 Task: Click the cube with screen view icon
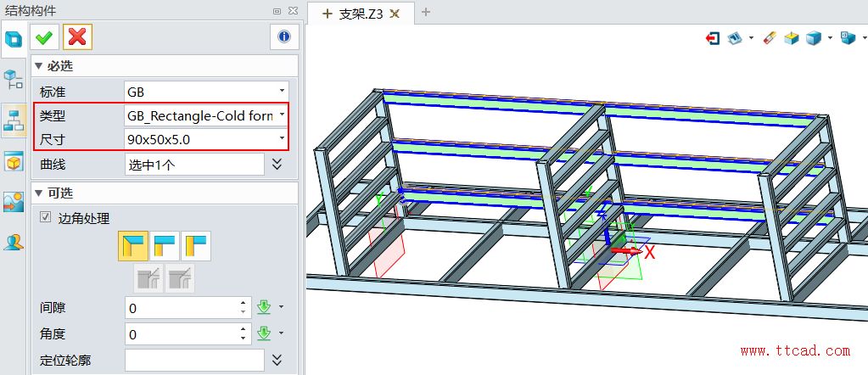pos(848,37)
